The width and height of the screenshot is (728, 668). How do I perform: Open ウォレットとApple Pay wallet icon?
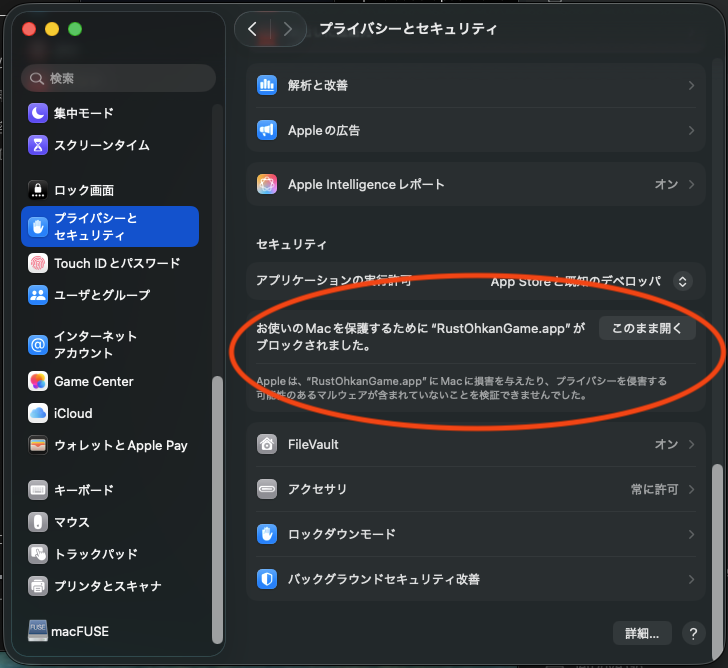(38, 445)
